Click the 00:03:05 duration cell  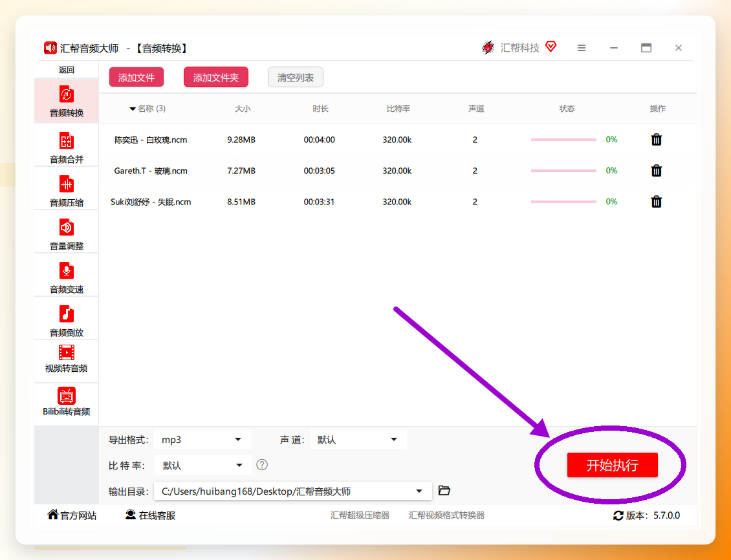[320, 171]
